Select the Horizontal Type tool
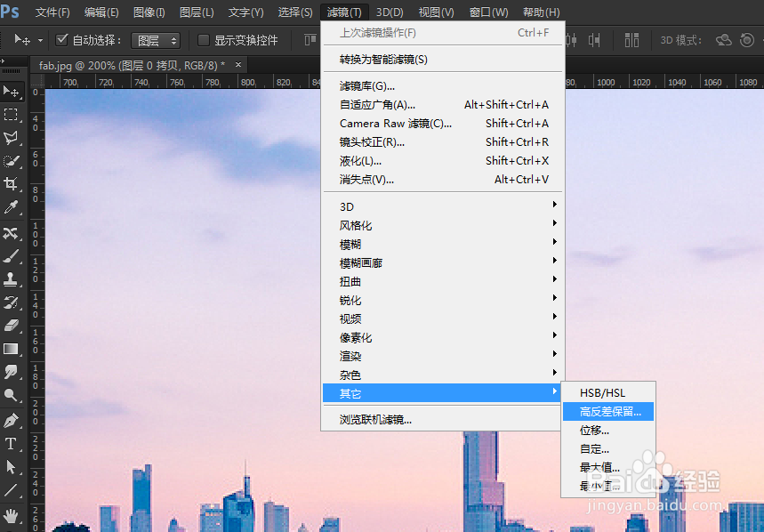The width and height of the screenshot is (764, 532). tap(11, 444)
